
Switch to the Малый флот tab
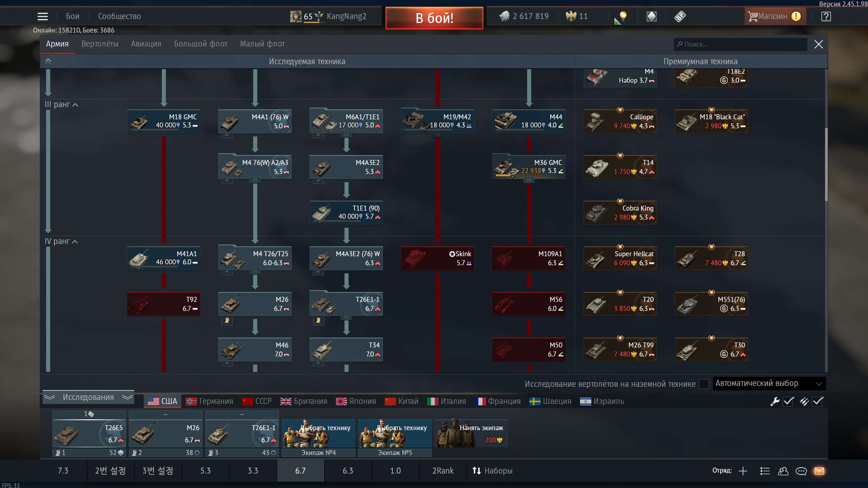pos(262,44)
